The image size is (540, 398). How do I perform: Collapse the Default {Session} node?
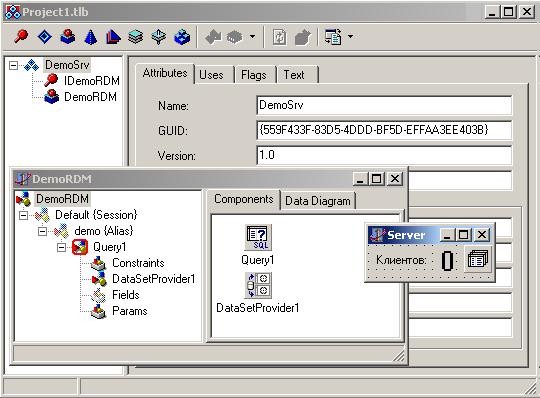[23, 215]
